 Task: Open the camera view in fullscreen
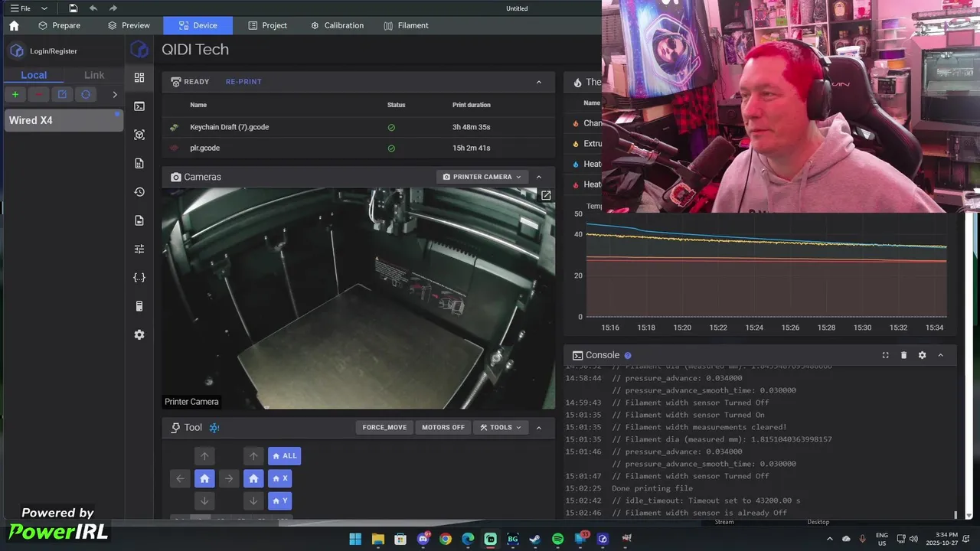[546, 196]
